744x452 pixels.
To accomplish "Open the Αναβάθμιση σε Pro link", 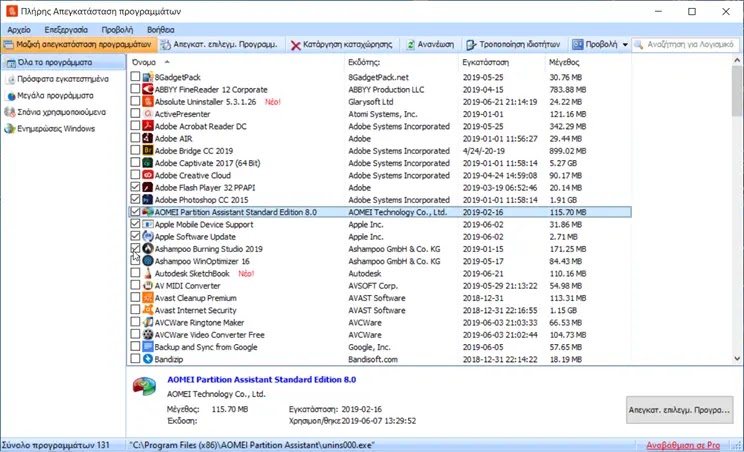I will click(683, 445).
